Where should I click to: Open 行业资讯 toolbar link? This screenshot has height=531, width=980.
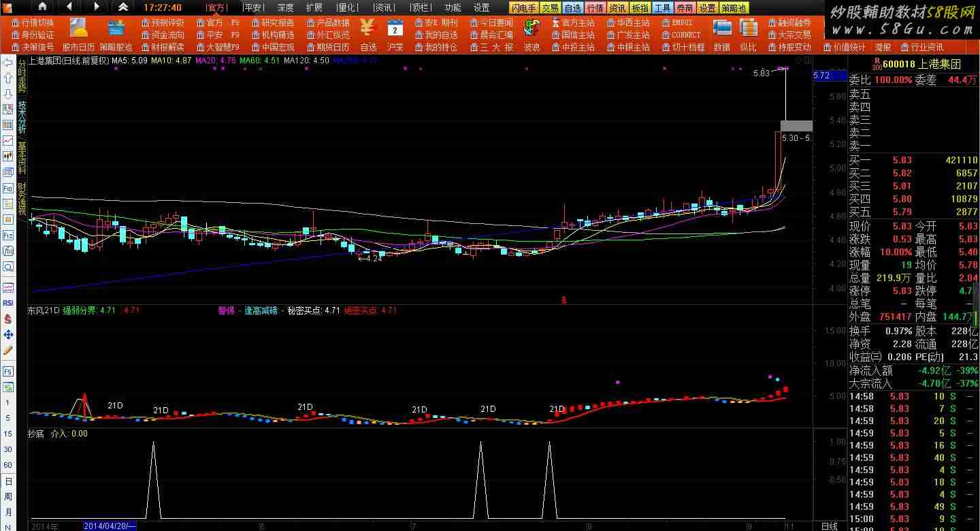coord(922,47)
